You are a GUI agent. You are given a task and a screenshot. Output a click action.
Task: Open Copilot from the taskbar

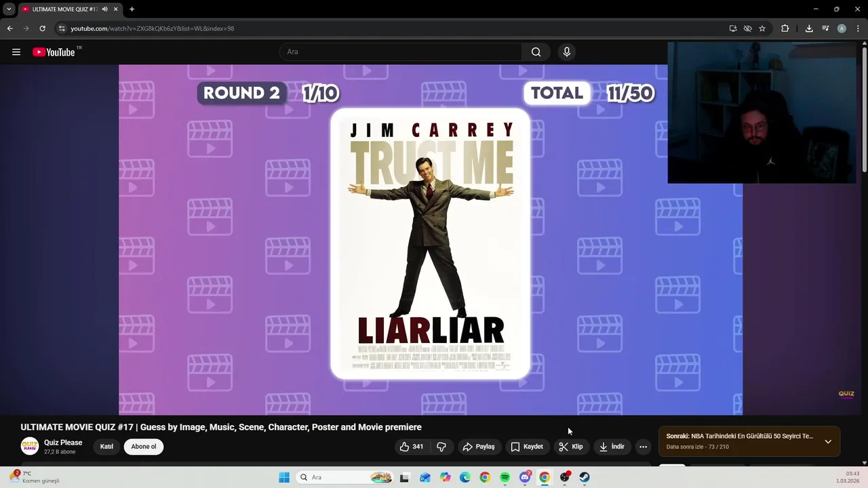tap(445, 477)
